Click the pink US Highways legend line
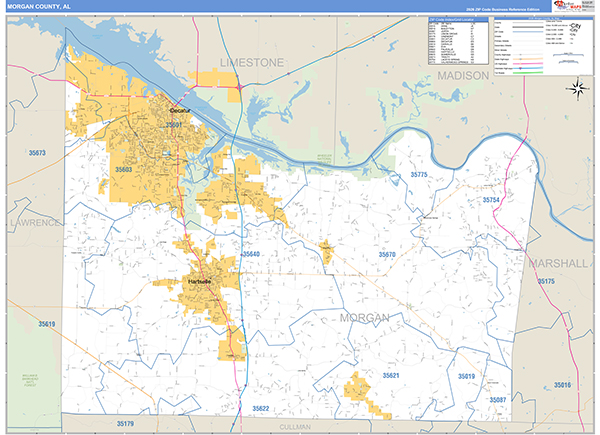The image size is (600, 435). 528,64
